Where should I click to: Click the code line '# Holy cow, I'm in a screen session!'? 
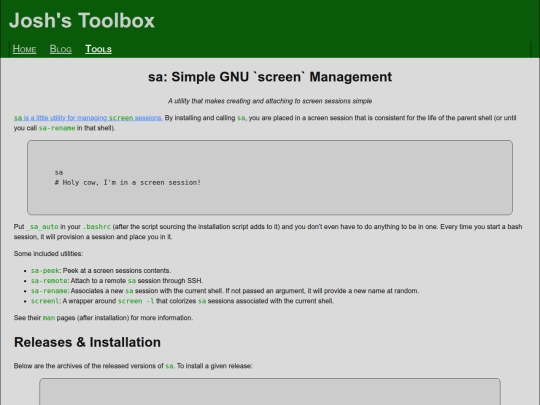(127, 183)
